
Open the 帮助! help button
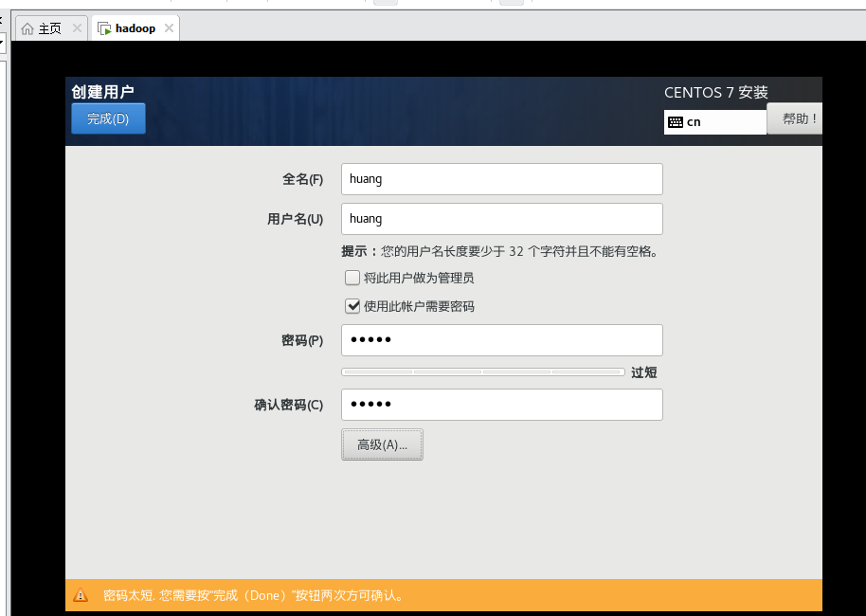coord(795,118)
